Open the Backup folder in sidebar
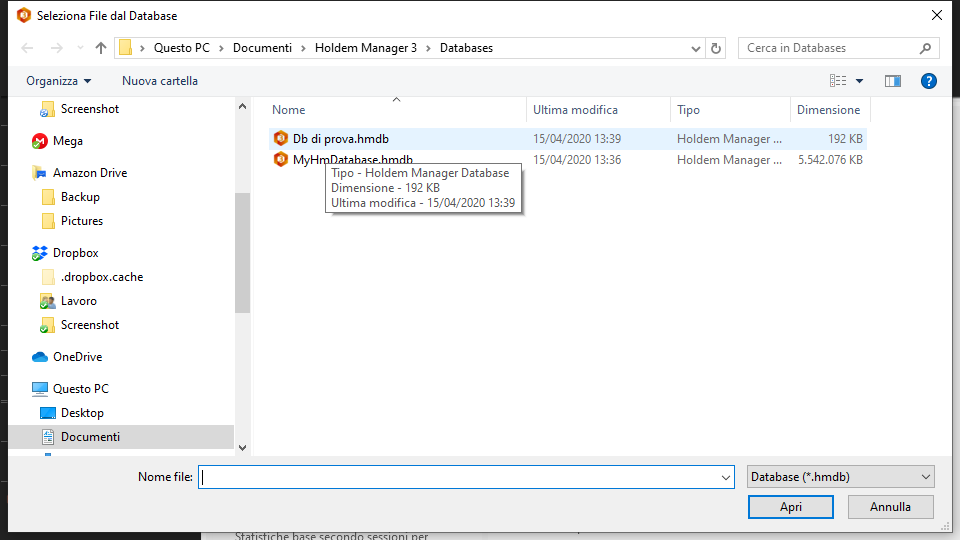Screen dimensions: 960x540 [x=80, y=197]
